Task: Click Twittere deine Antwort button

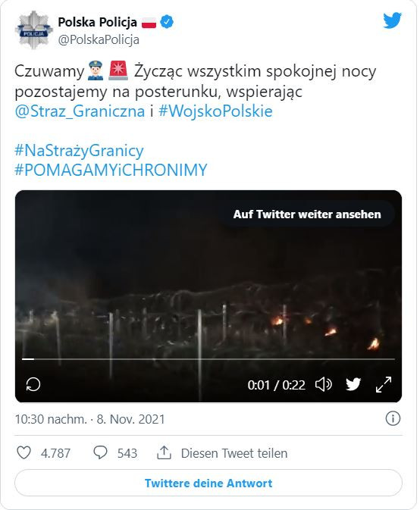Action: click(208, 483)
